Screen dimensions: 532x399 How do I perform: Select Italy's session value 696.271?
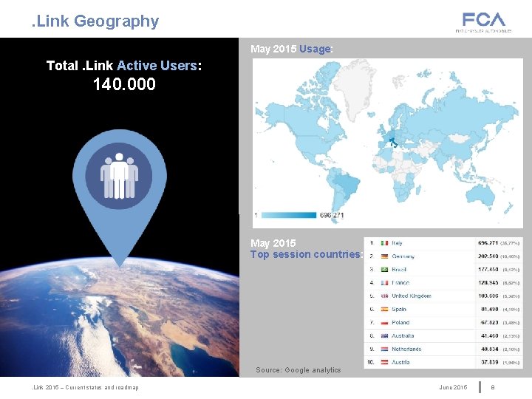click(x=488, y=243)
